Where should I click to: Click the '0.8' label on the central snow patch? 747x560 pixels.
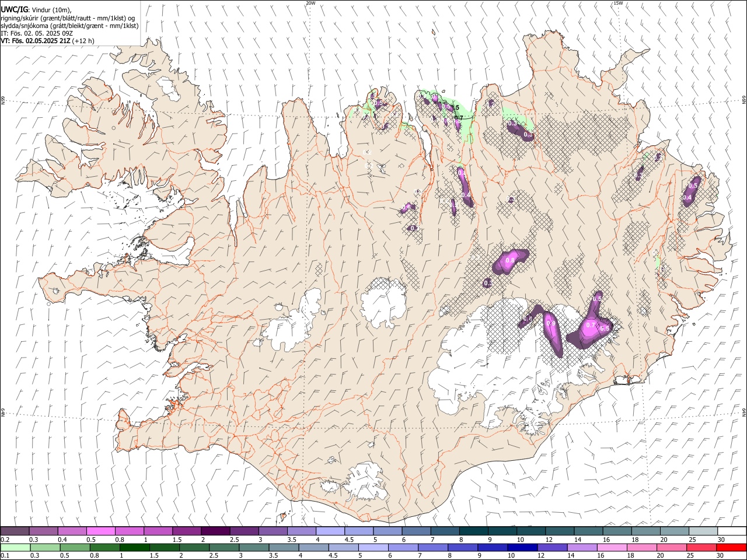coord(510,260)
